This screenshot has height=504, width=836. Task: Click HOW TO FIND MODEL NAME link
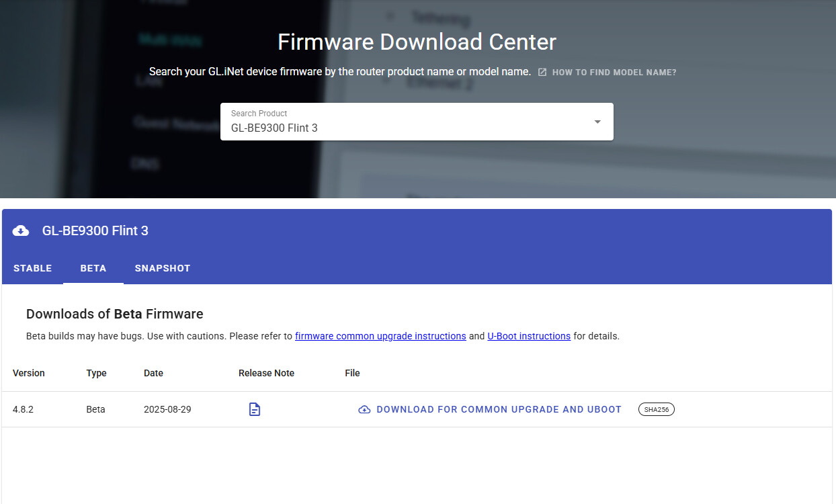614,72
